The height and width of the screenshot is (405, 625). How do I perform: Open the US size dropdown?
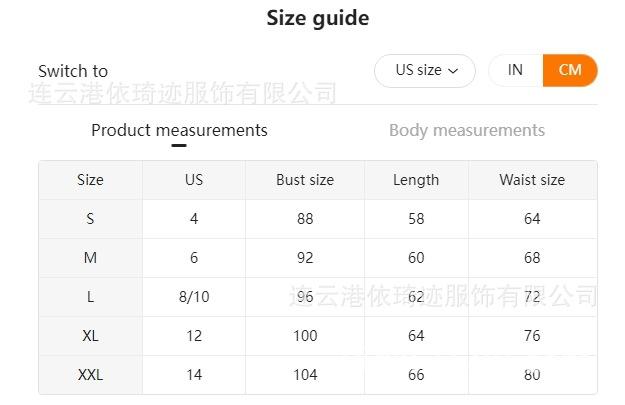point(424,70)
